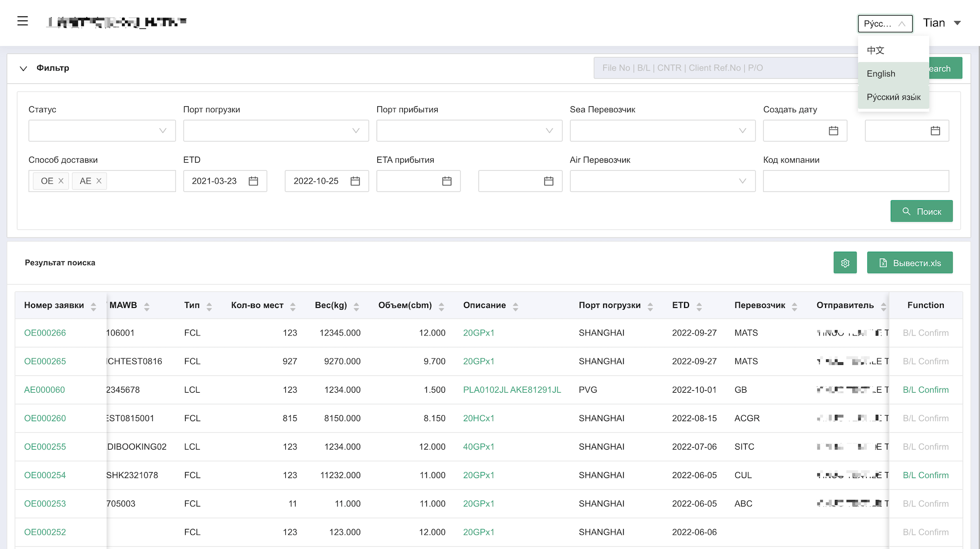980x549 pixels.
Task: Sort by Вес(kg) column arrows
Action: click(x=356, y=307)
